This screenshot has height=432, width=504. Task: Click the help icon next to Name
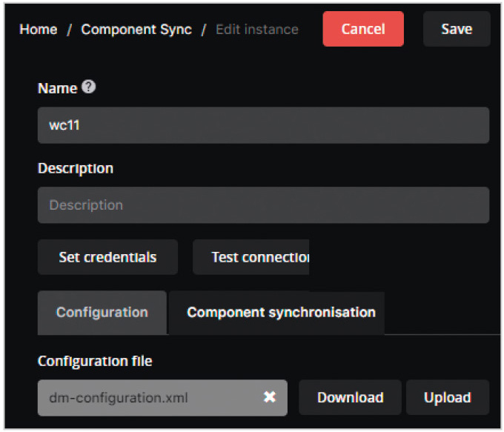[89, 87]
